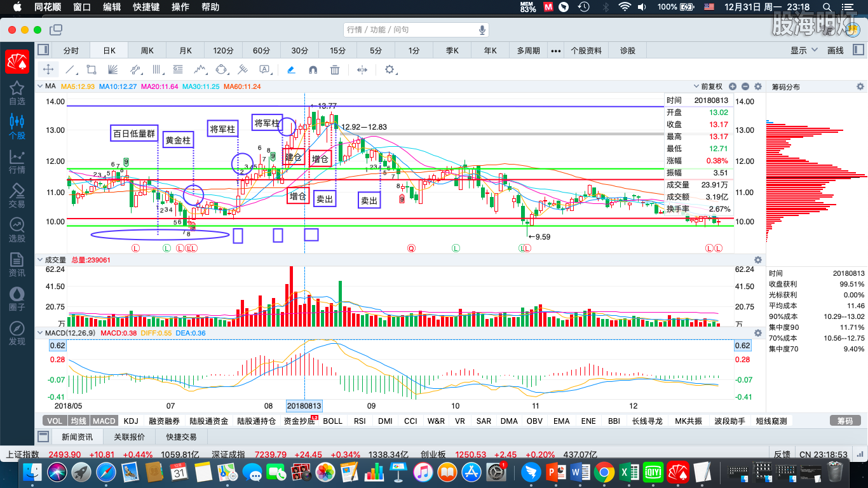
Task: Open Safari from the Dock
Action: click(105, 472)
